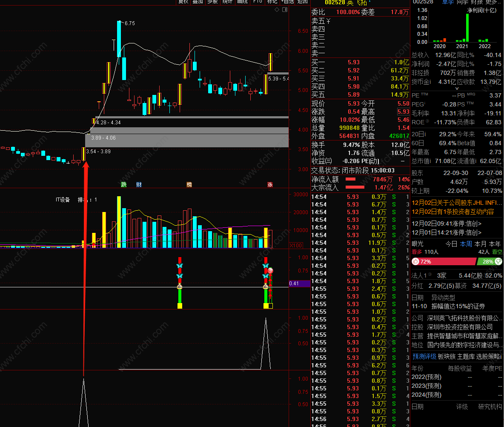Open the 标记 mark tool
Image resolution: width=504 pixels, height=427 pixels.
pyautogui.click(x=272, y=2)
